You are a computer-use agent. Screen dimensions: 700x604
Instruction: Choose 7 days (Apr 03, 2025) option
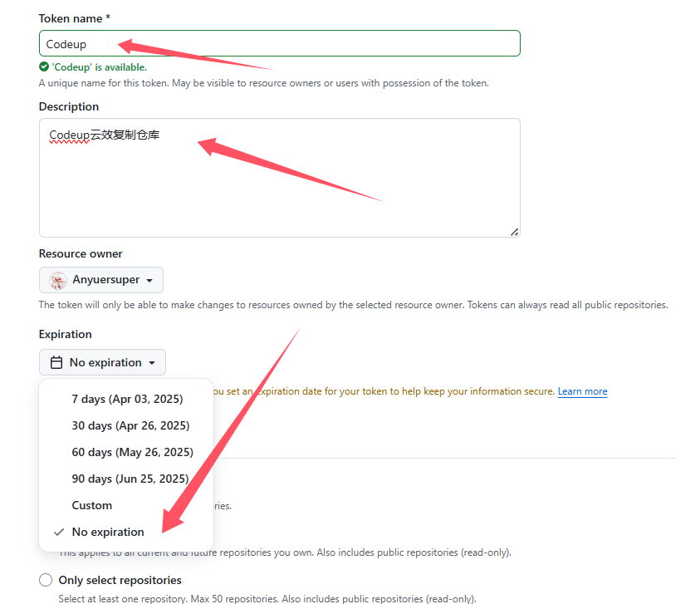126,399
